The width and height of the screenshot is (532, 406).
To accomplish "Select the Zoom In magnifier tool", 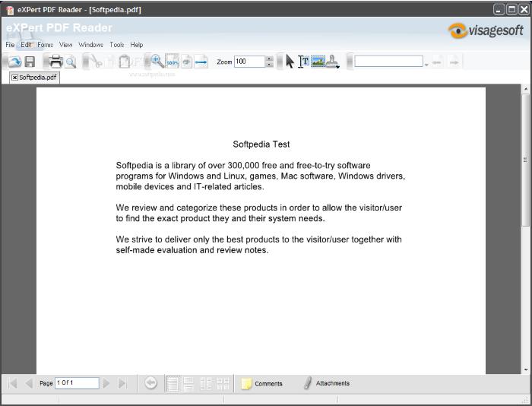I will click(157, 61).
